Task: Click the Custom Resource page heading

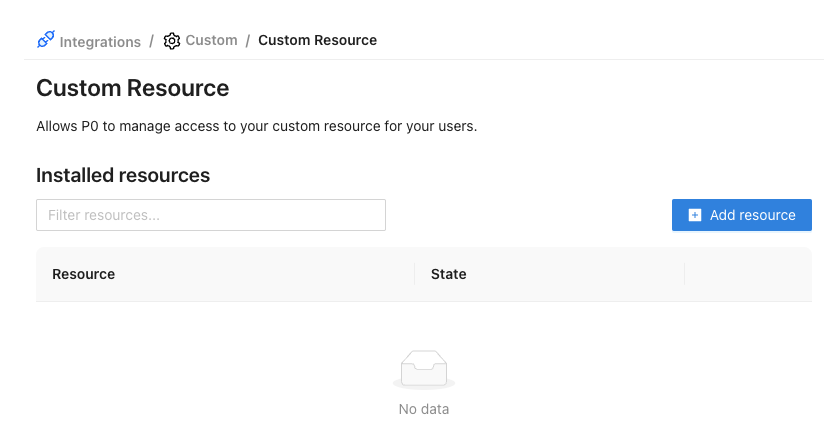Action: click(133, 88)
